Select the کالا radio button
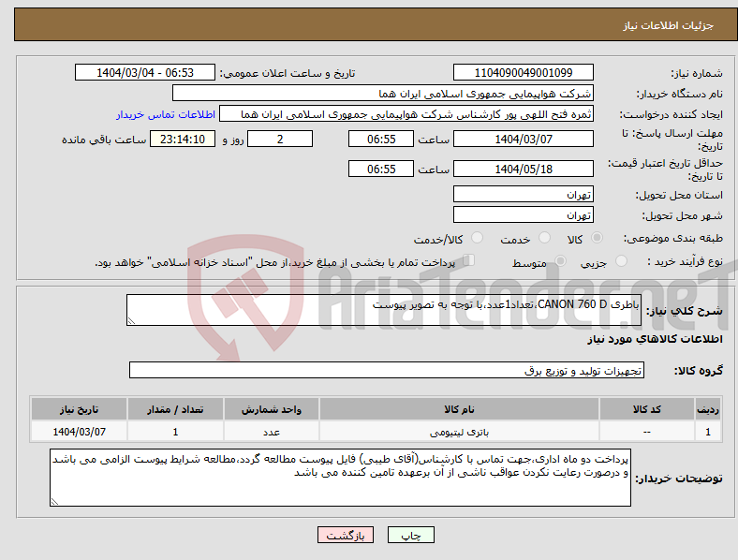The height and width of the screenshot is (560, 738). [x=597, y=238]
